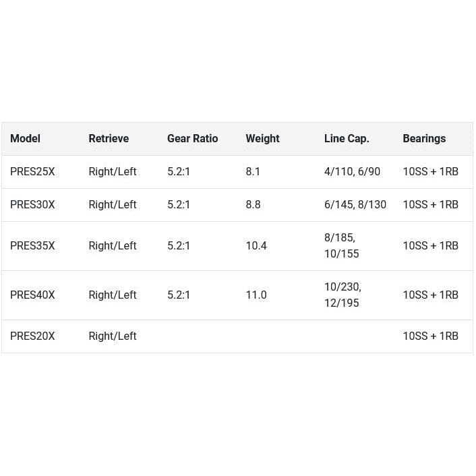The width and height of the screenshot is (476, 476).
Task: Click the Weight column header
Action: coord(262,138)
